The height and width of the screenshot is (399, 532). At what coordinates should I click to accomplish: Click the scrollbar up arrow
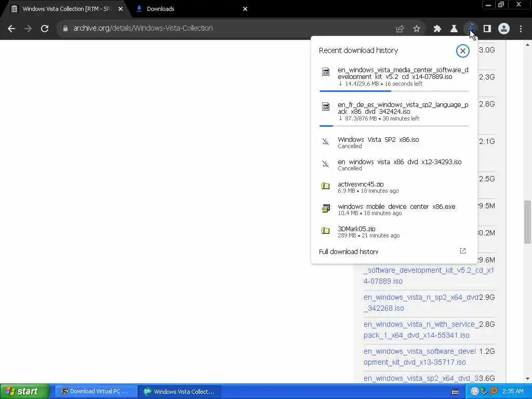[527, 45]
